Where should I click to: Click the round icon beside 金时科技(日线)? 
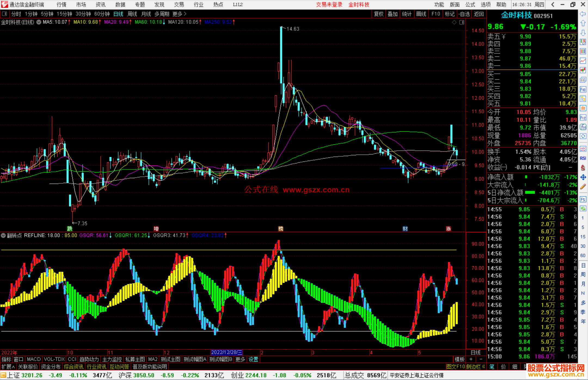[x=39, y=22]
